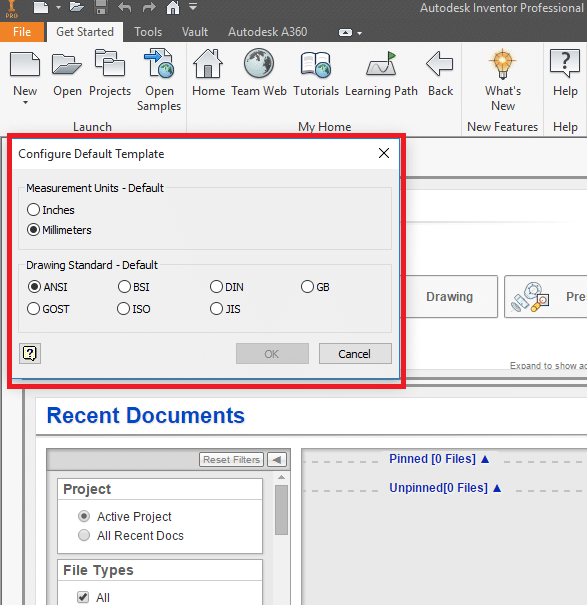Select the ISO drawing standard
This screenshot has width=587, height=605.
tap(134, 309)
